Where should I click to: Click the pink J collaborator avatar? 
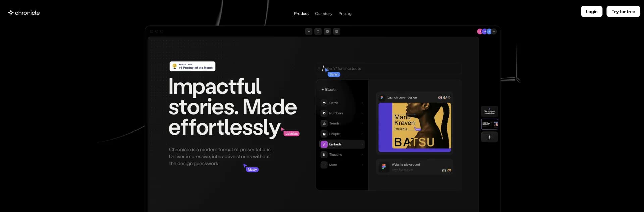pos(480,31)
